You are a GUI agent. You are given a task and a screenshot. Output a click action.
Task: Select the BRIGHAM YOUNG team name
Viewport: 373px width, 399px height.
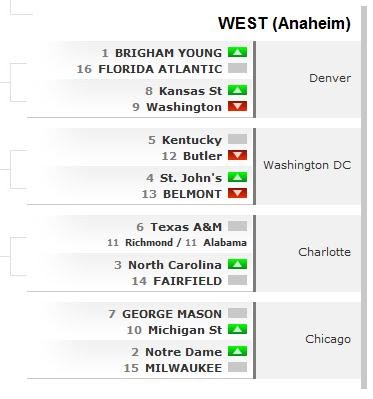point(168,53)
